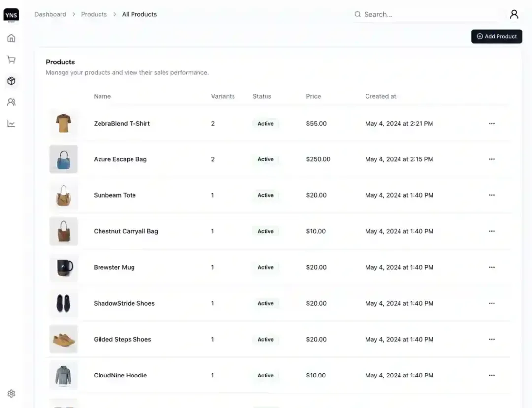Click the ShadowStride Shoes thumbnail
532x408 pixels.
click(64, 303)
